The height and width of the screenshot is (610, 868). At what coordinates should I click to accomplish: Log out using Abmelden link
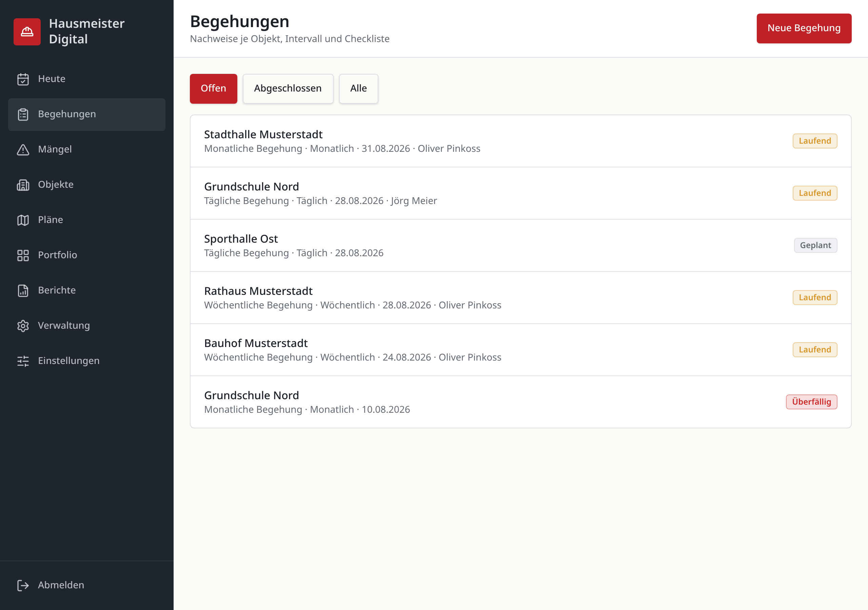coord(86,585)
